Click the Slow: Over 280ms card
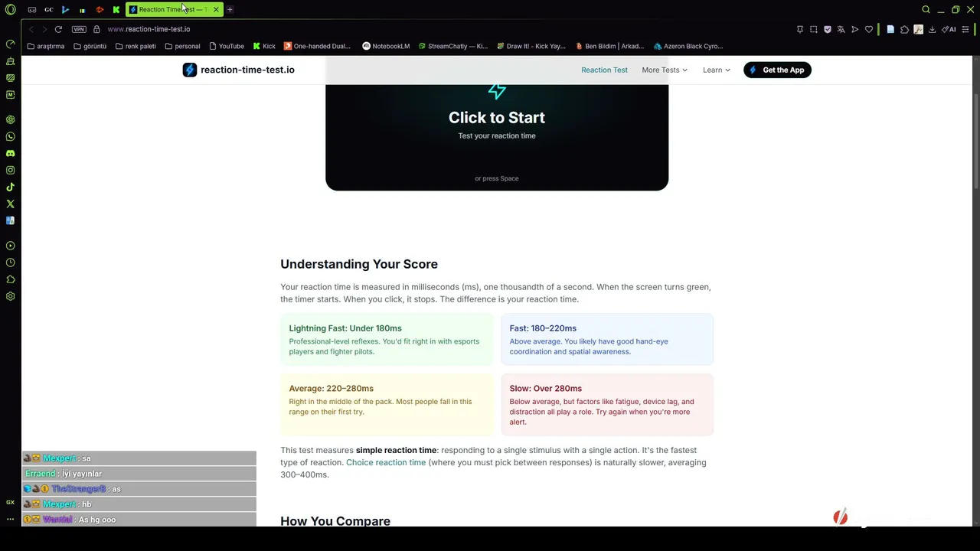 coord(607,405)
